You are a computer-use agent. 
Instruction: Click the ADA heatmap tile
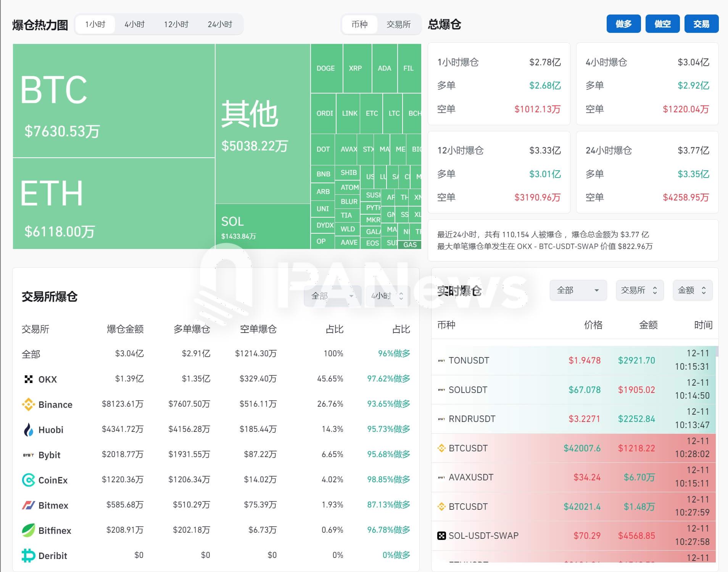pyautogui.click(x=385, y=68)
